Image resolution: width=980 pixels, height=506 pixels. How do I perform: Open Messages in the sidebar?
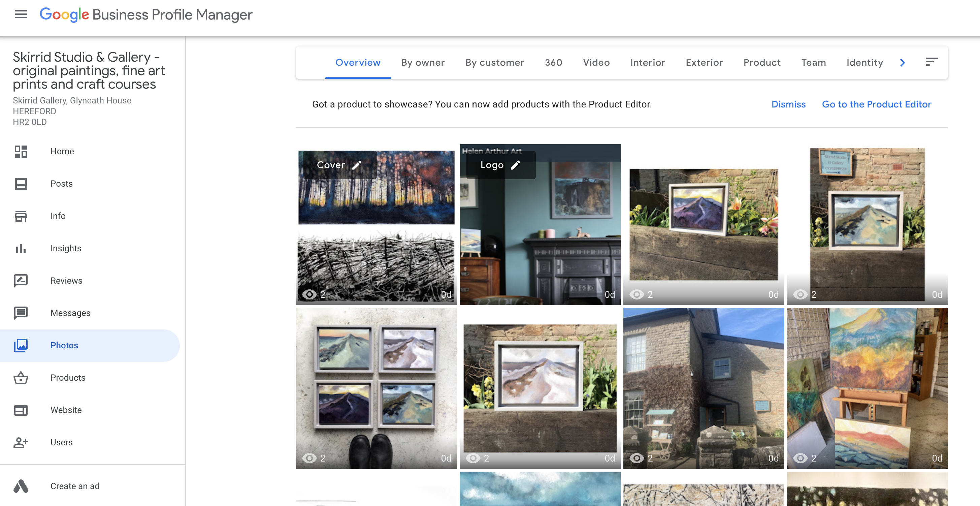70,313
